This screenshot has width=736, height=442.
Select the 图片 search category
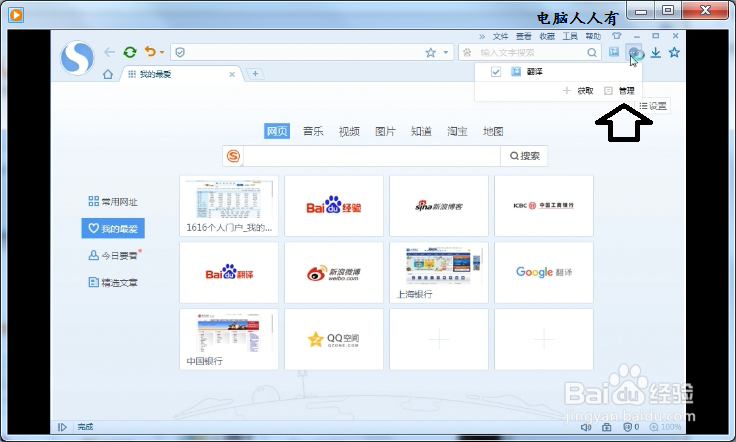pyautogui.click(x=385, y=131)
